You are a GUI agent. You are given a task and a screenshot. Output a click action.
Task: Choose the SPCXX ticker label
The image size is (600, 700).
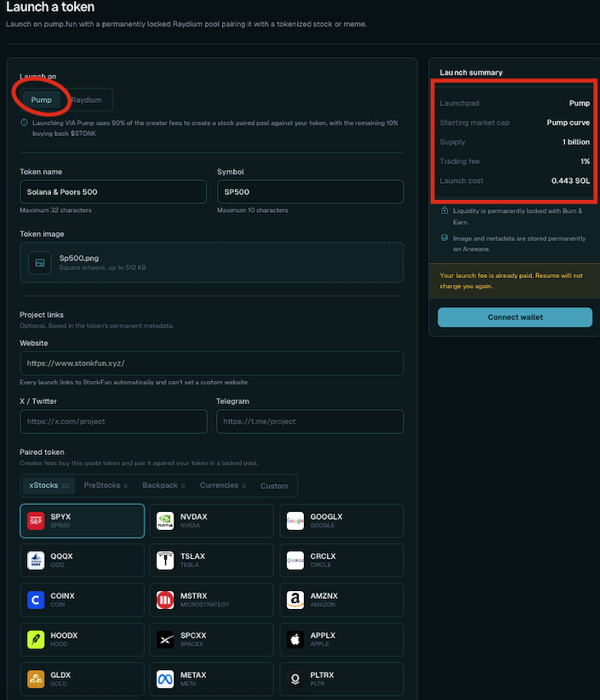click(193, 635)
